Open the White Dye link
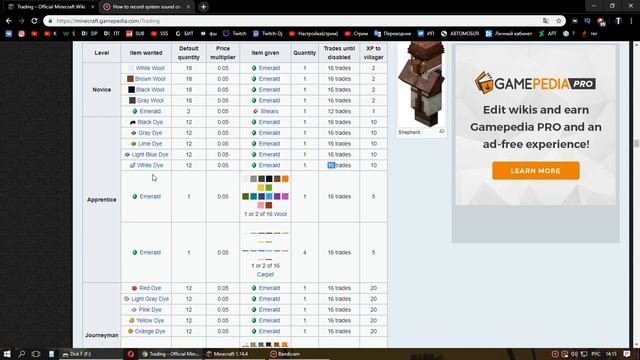640x360 pixels. (x=150, y=165)
